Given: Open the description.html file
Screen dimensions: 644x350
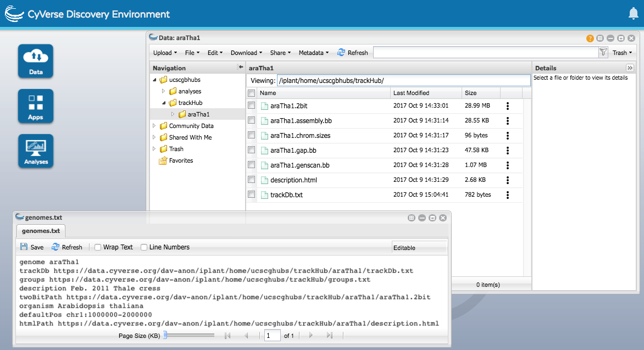Looking at the screenshot, I should [293, 180].
